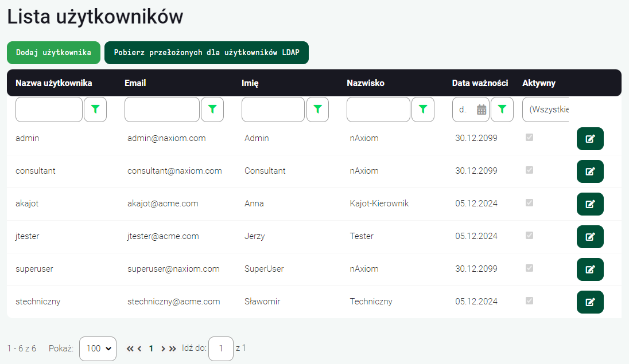Edit the stechniczny user entry
This screenshot has width=629, height=364.
(x=590, y=302)
